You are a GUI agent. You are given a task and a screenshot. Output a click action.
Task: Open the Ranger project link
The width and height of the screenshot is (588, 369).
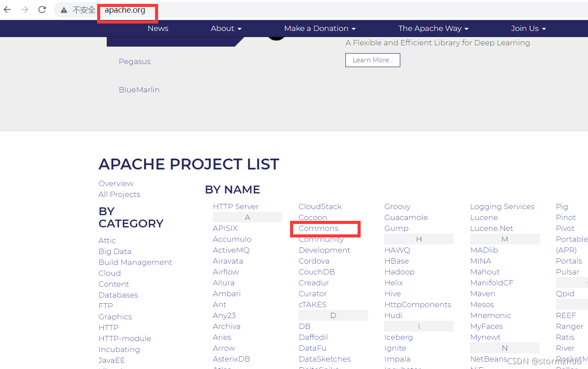[570, 326]
